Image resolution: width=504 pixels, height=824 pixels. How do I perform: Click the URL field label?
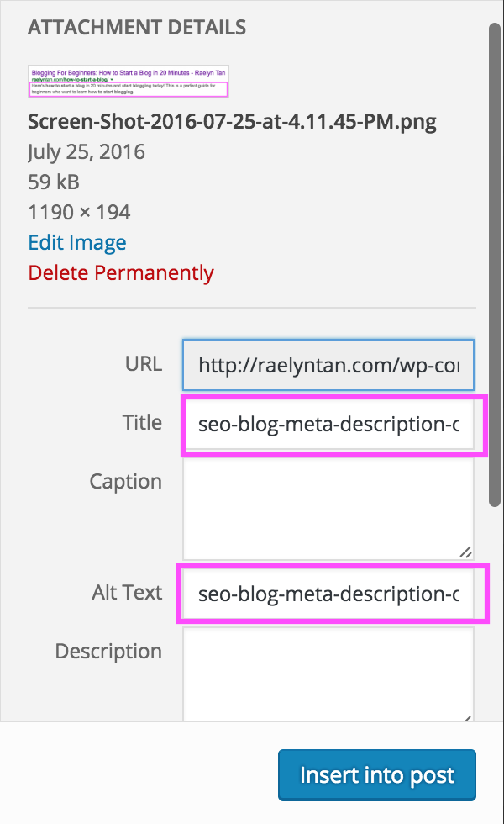[144, 363]
